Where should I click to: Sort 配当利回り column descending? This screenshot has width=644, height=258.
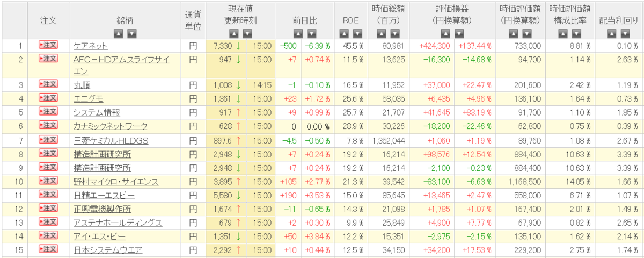(x=625, y=33)
